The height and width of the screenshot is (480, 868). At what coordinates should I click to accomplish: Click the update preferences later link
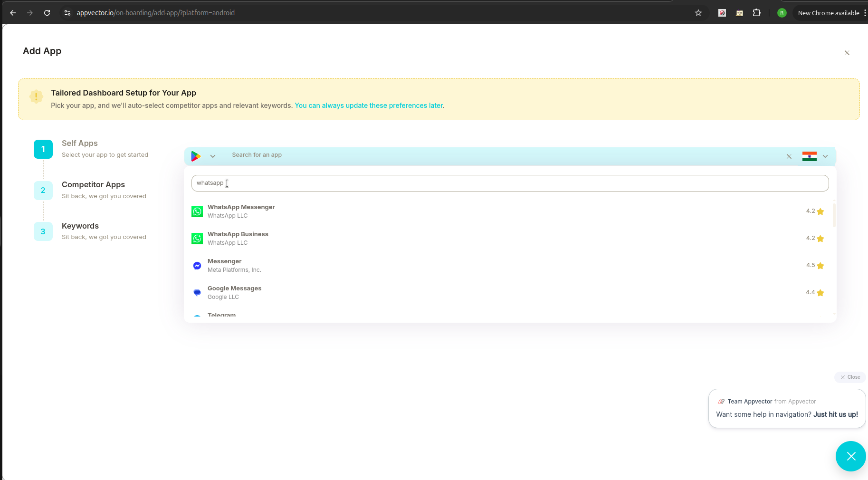tap(368, 106)
